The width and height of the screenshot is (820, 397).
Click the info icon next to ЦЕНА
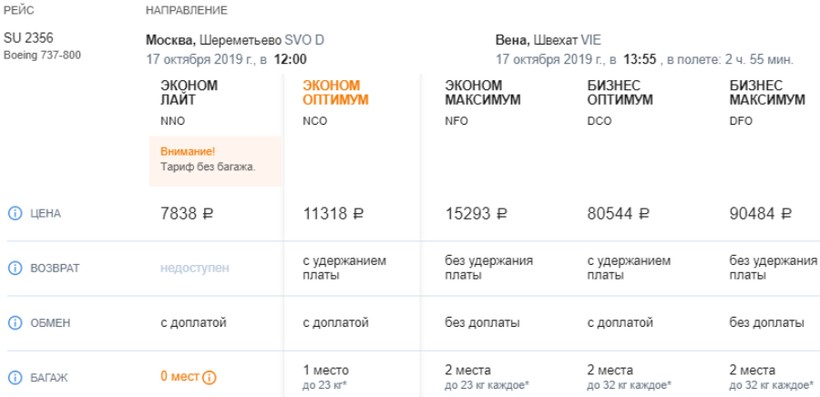[x=15, y=213]
